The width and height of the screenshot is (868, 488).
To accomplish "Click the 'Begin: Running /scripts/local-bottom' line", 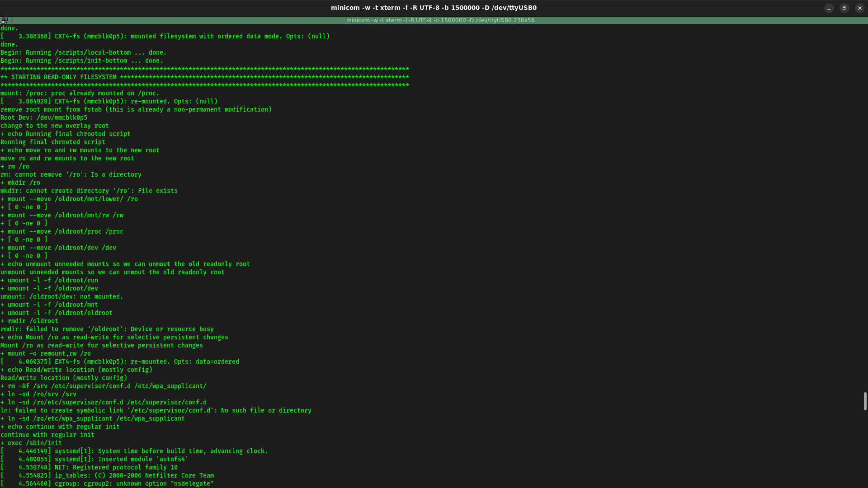I will point(84,53).
